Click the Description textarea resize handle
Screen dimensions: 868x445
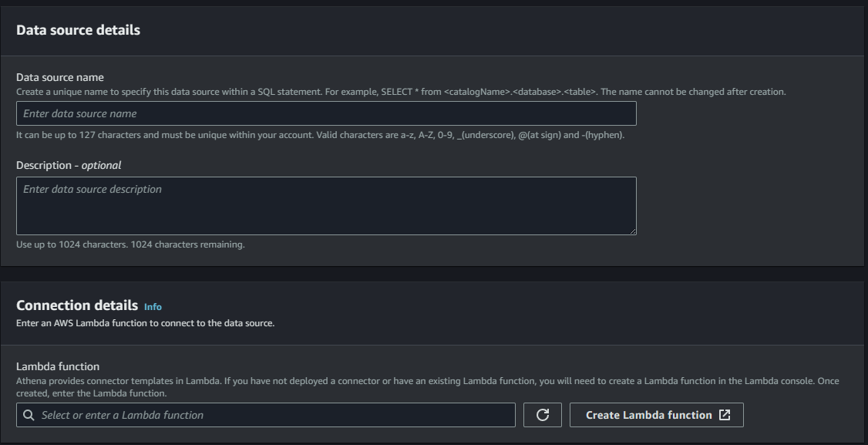click(631, 230)
